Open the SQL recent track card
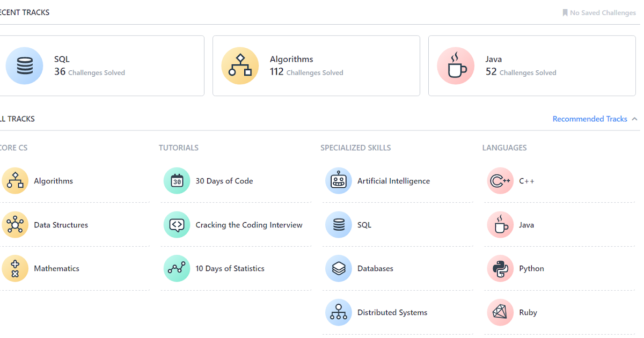 102,65
